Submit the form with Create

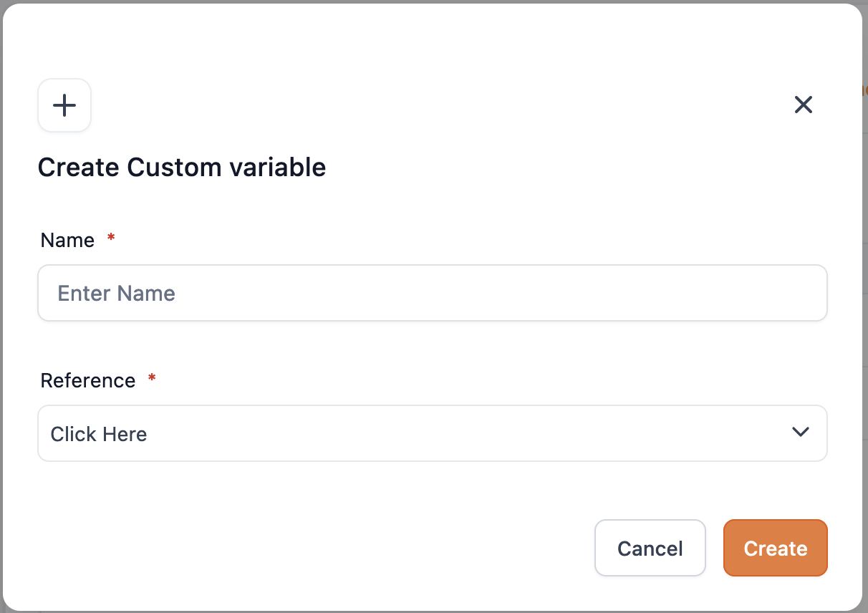point(775,549)
